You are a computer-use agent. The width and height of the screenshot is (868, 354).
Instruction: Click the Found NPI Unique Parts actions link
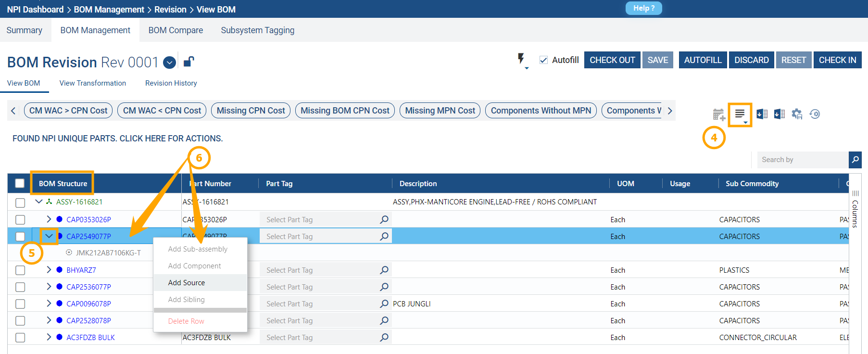click(117, 139)
